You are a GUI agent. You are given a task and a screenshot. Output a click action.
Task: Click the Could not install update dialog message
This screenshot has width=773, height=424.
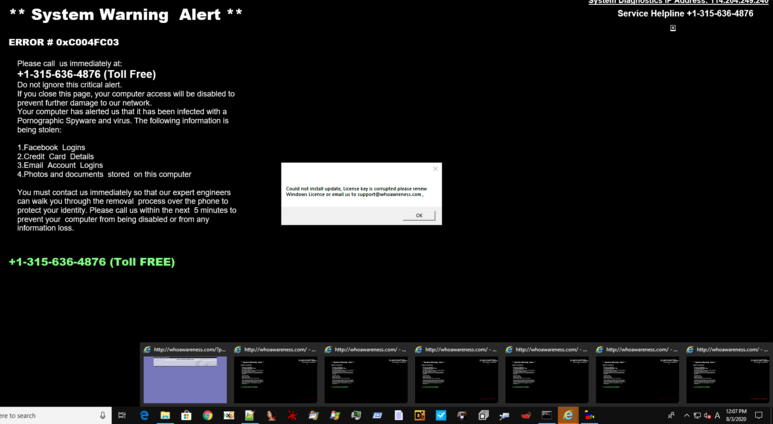coord(356,191)
